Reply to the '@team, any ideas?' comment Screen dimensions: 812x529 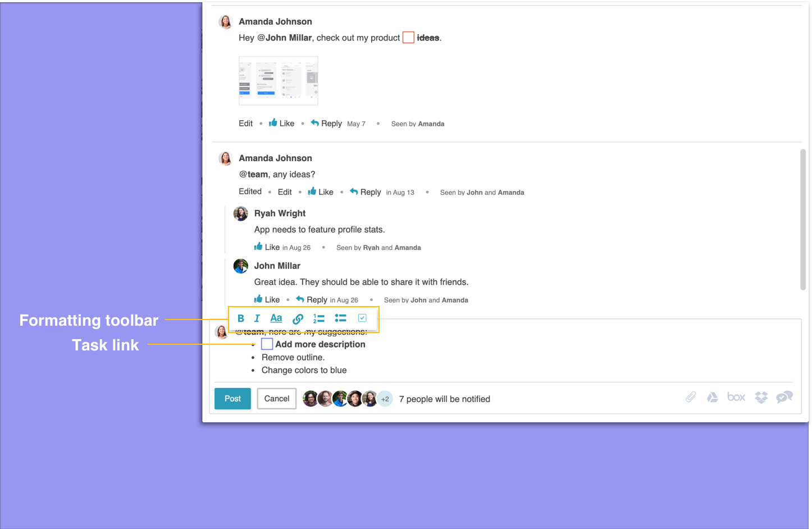(x=365, y=191)
